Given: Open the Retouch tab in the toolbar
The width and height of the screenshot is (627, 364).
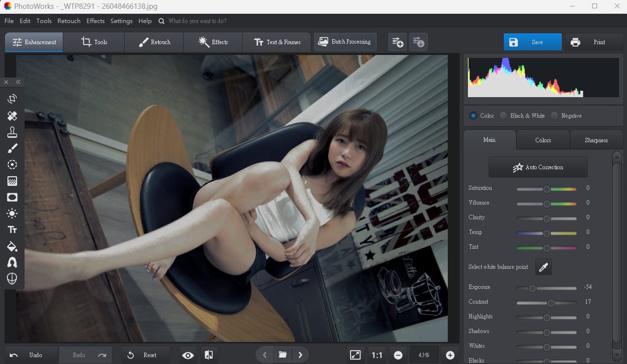Looking at the screenshot, I should [x=154, y=42].
